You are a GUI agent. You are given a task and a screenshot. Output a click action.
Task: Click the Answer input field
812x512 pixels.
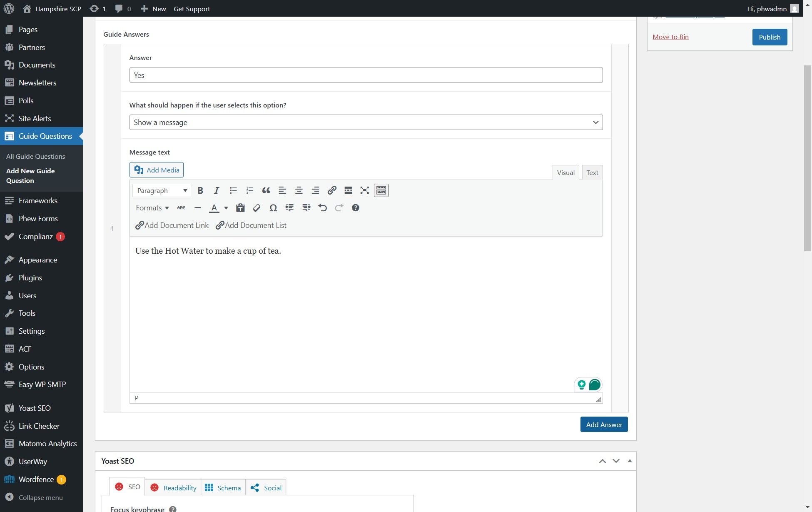tap(366, 75)
